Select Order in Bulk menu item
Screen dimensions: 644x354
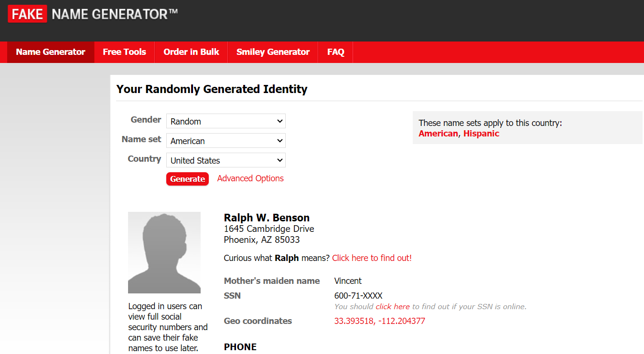point(191,52)
